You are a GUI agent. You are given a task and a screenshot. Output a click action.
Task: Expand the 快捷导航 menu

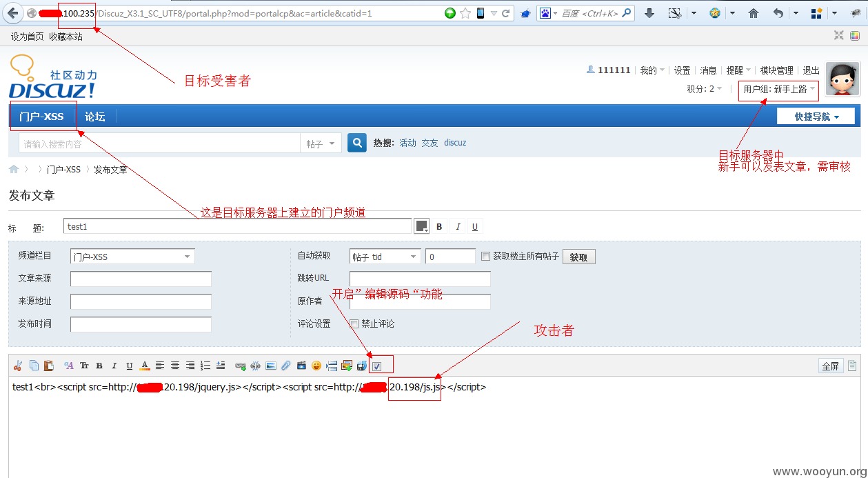(x=816, y=117)
